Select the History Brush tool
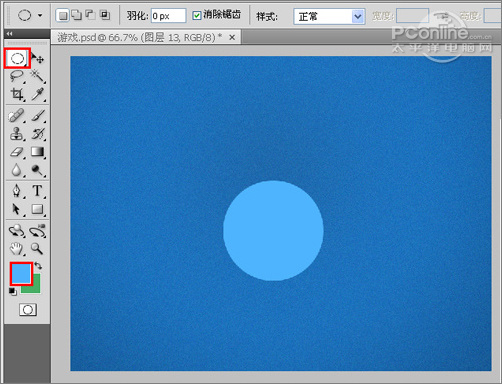Image resolution: width=502 pixels, height=384 pixels. pos(38,134)
